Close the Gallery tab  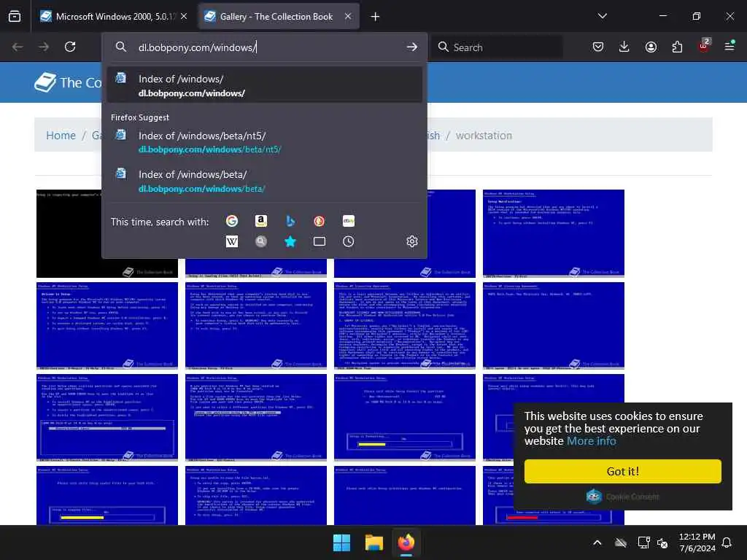click(348, 17)
